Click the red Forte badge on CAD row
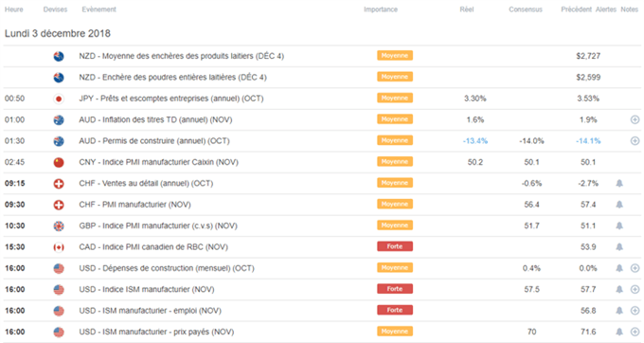This screenshot has width=644, height=343. tap(395, 246)
